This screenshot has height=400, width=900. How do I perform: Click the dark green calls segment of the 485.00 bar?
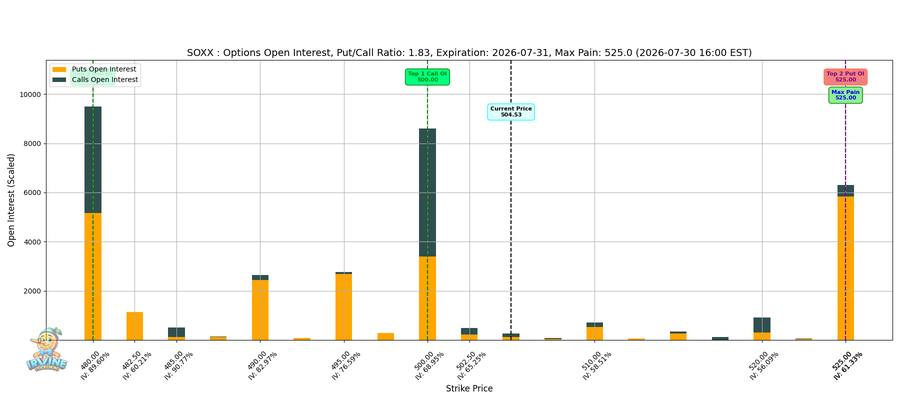177,332
